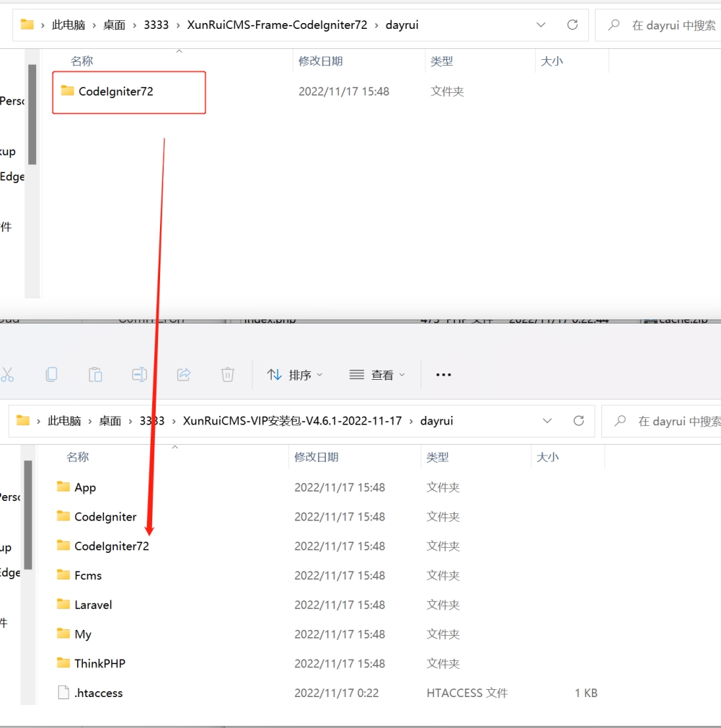This screenshot has height=728, width=721.
Task: Sort by 修改日期 column in lower window
Action: [317, 457]
